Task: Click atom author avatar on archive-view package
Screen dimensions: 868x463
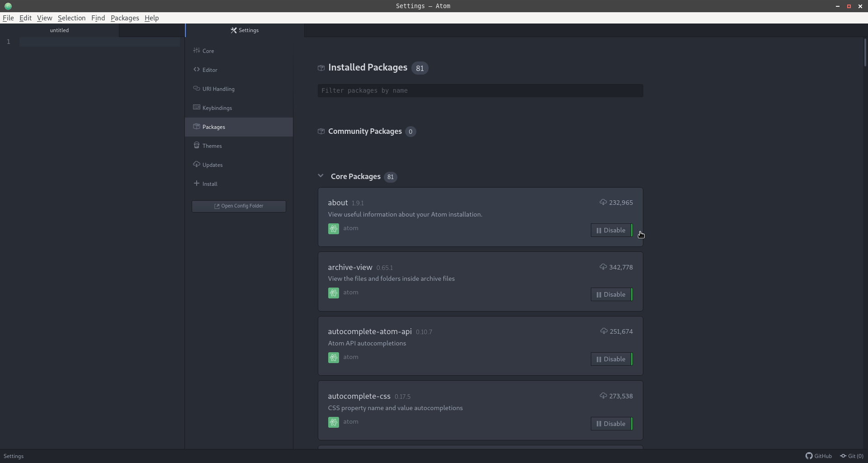Action: point(334,293)
